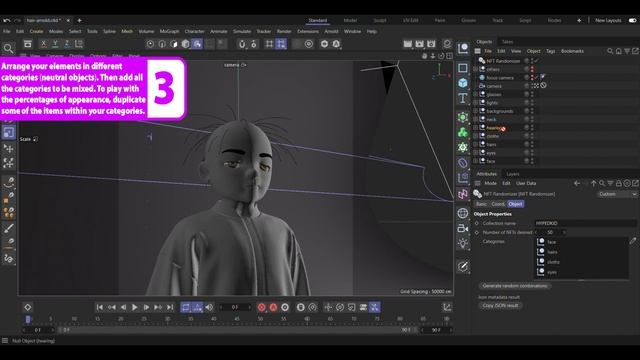
Task: Click Generate random combinations button
Action: [515, 286]
